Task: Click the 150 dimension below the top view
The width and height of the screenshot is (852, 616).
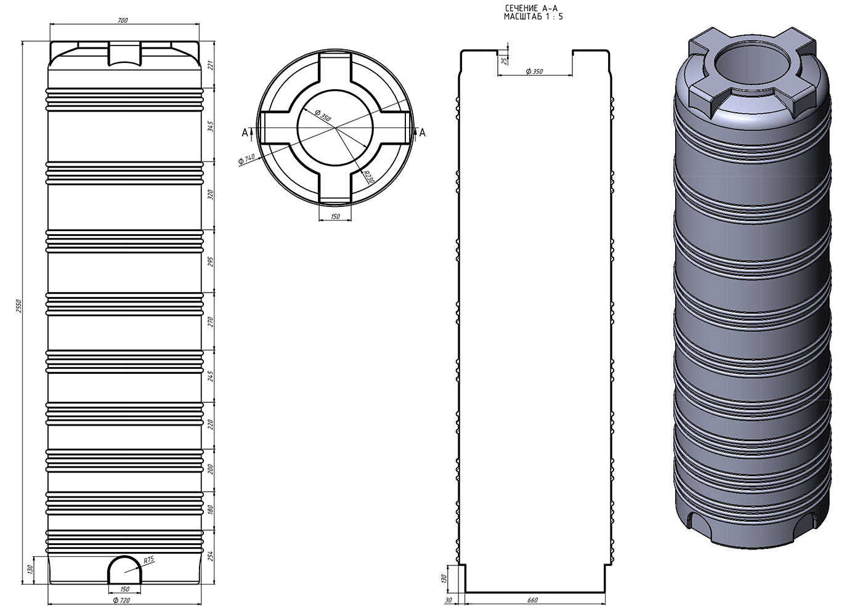Action: [x=335, y=217]
